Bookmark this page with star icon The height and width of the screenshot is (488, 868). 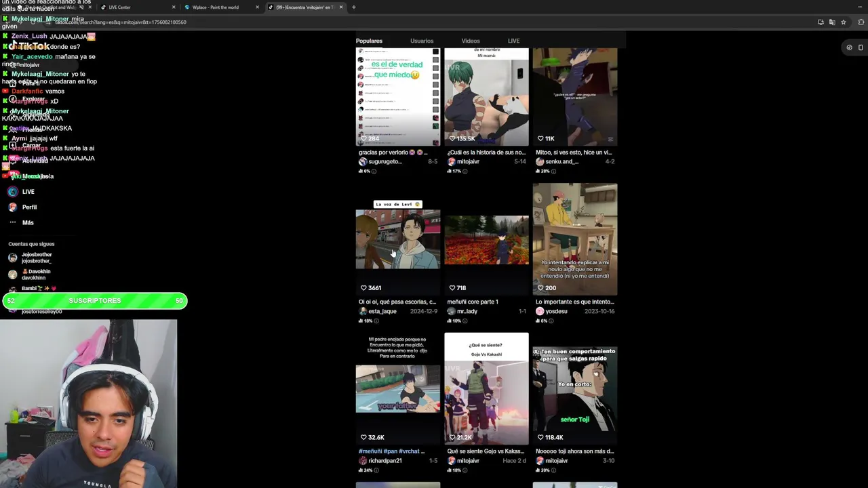(x=844, y=22)
